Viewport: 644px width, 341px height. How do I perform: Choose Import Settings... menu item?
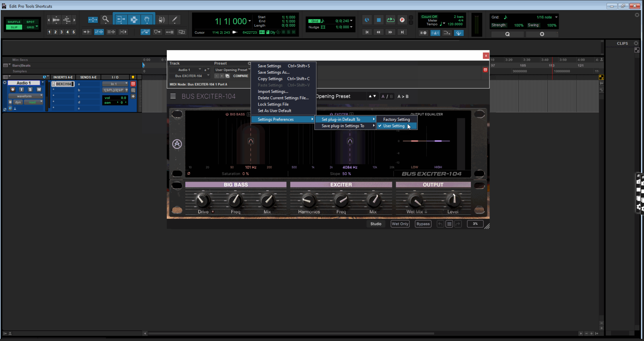point(273,91)
